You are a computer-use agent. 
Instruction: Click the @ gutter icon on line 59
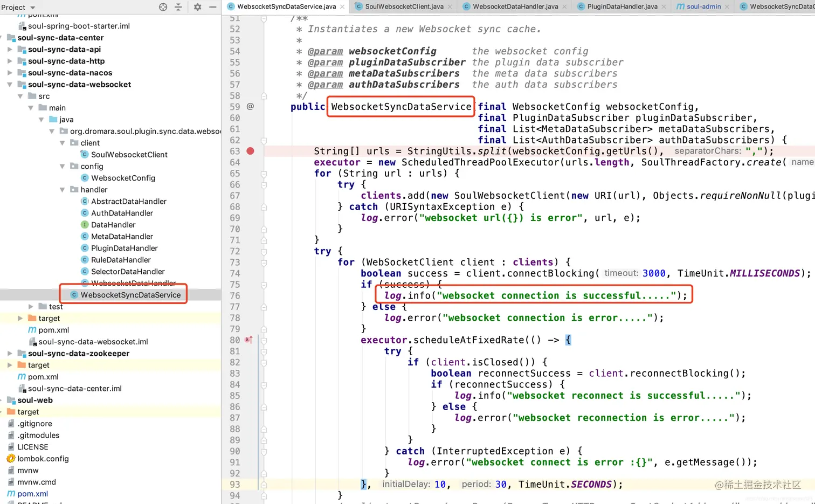coord(250,107)
